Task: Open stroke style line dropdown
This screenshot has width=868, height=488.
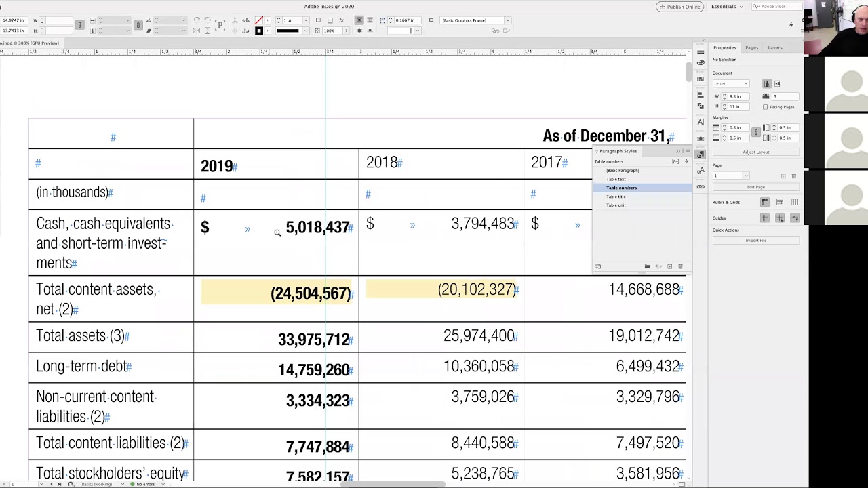Action: point(306,30)
